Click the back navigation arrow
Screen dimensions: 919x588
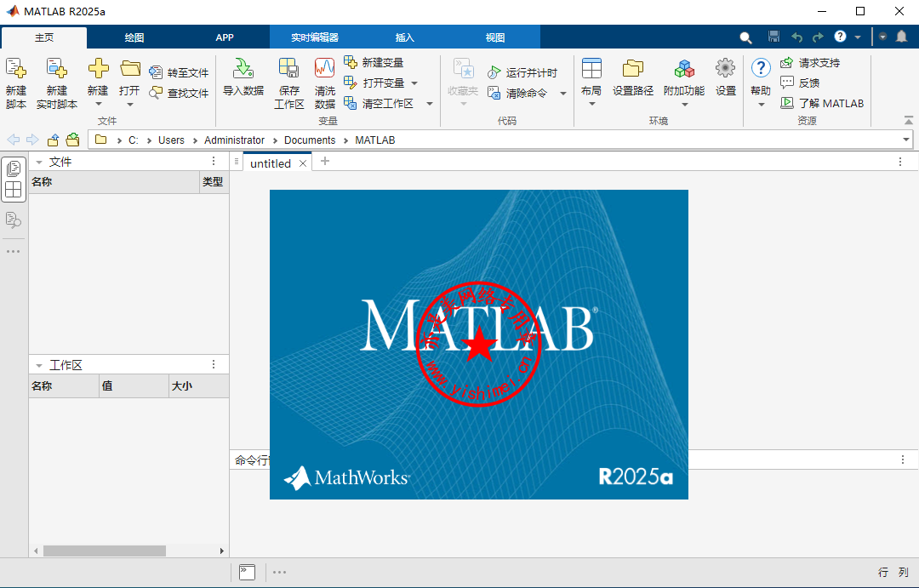pyautogui.click(x=14, y=140)
